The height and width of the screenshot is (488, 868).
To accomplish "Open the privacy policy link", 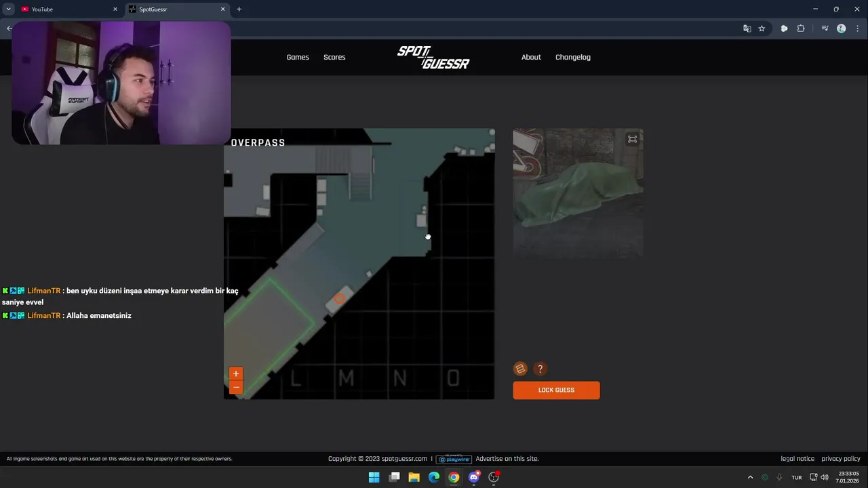I will (841, 459).
